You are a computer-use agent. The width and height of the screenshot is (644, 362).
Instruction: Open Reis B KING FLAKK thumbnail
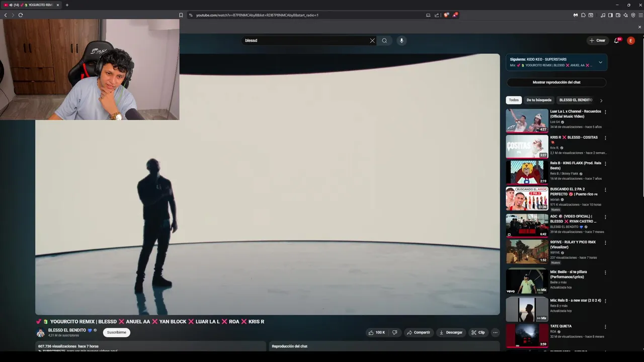click(527, 172)
